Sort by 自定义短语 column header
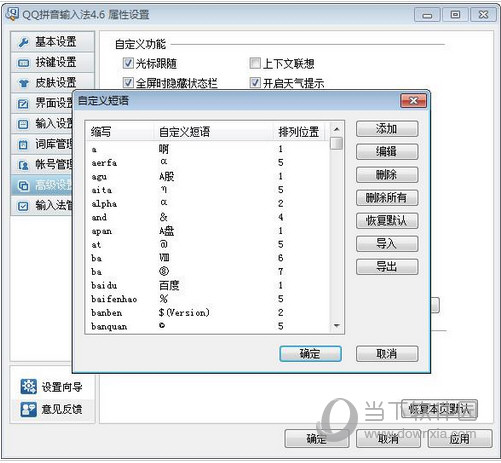This screenshot has height=463, width=501. tap(213, 132)
